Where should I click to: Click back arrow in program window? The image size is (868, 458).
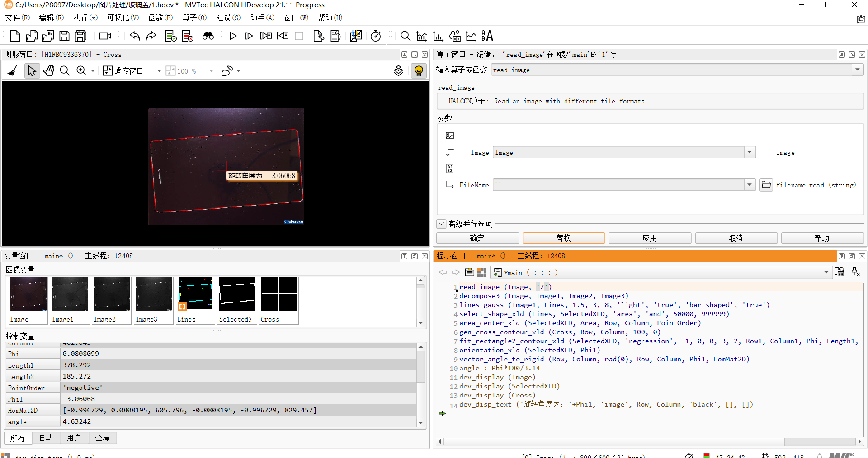tap(443, 272)
